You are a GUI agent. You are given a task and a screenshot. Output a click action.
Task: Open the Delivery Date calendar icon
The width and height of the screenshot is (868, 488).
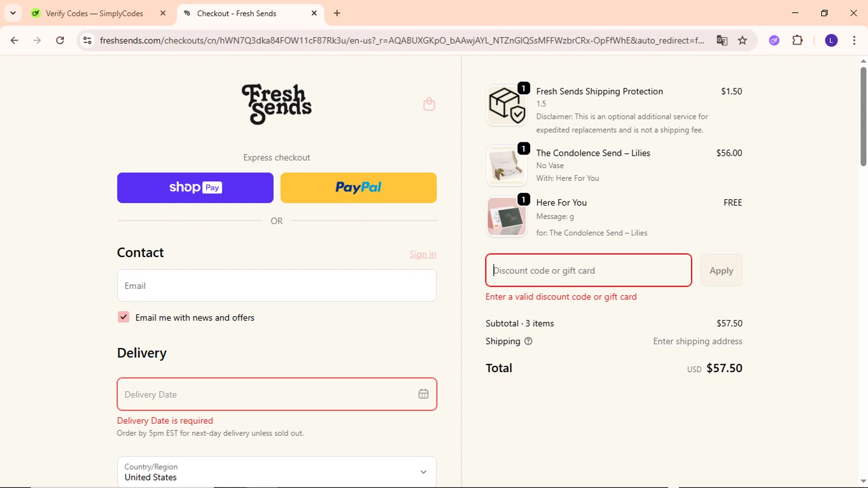424,394
